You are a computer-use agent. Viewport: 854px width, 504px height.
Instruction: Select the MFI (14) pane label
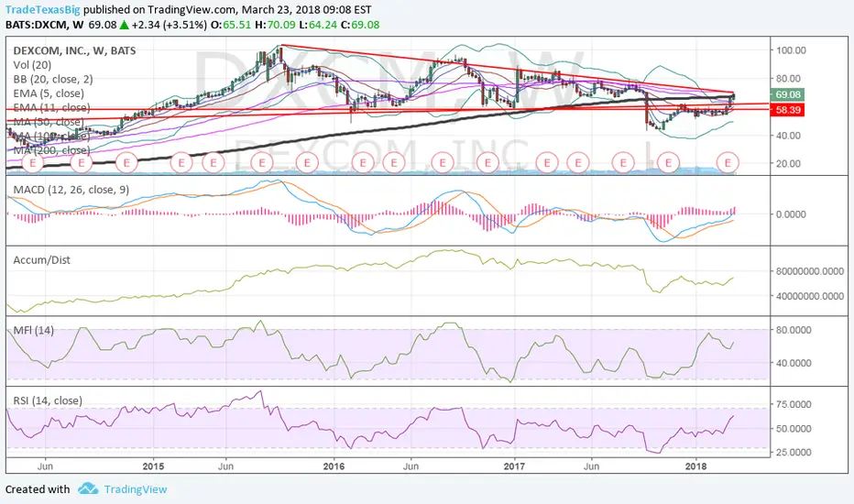[x=33, y=330]
